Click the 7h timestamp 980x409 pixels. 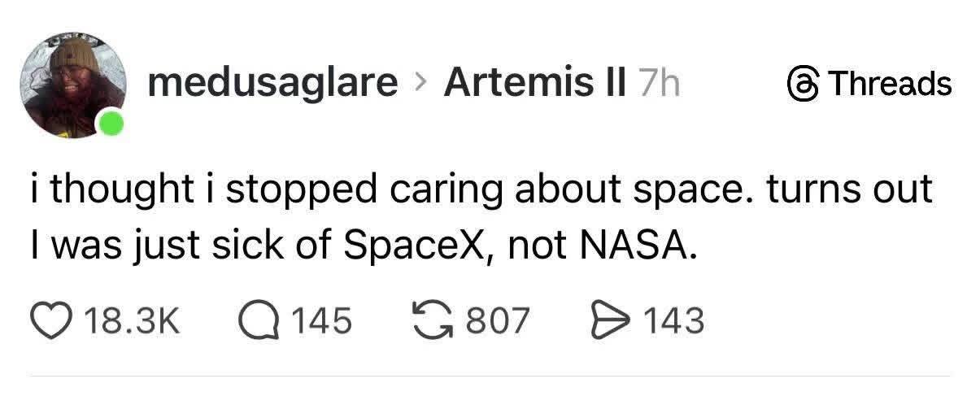point(657,83)
